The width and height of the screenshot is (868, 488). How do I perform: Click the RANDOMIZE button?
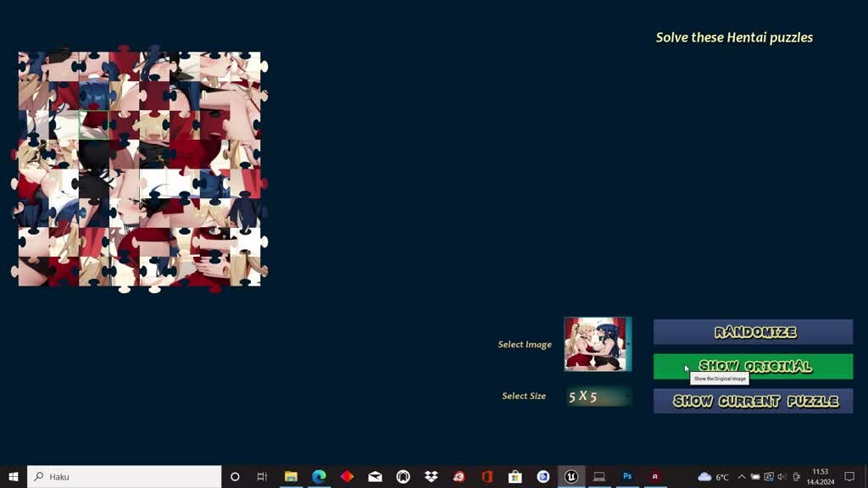753,332
